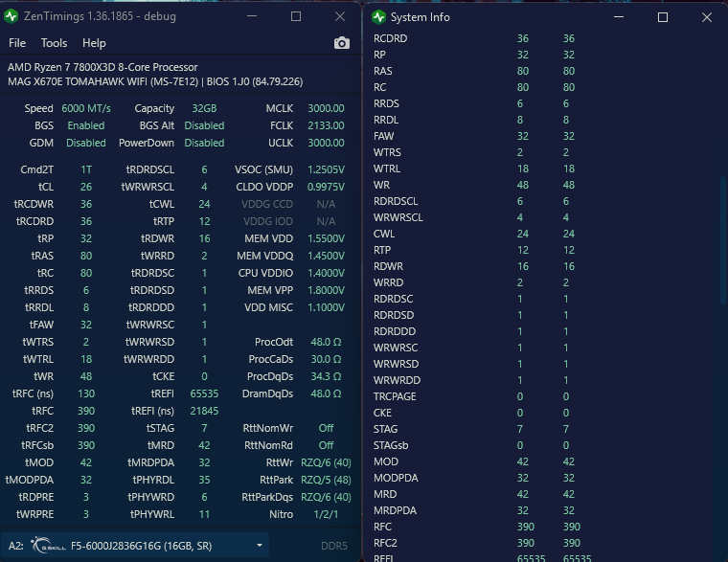This screenshot has width=728, height=562.
Task: Click the DramDqDs 48.0 Ω value
Action: coord(326,393)
